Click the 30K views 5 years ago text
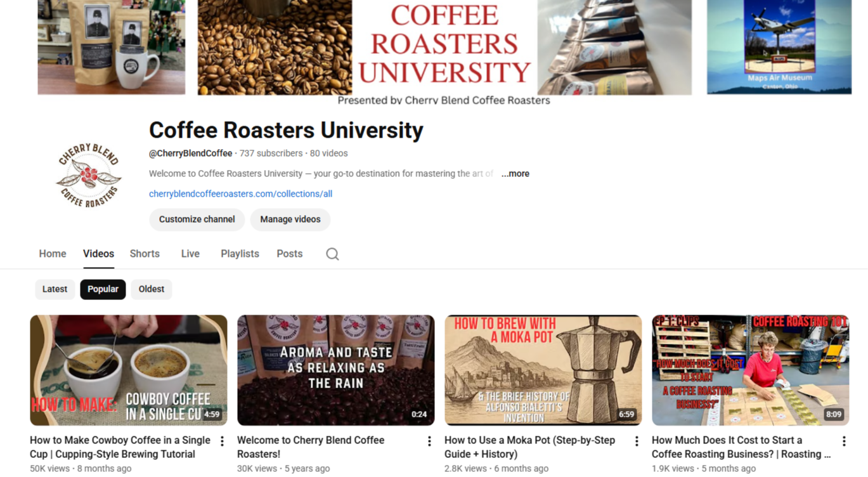Image resolution: width=868 pixels, height=477 pixels. (x=283, y=469)
